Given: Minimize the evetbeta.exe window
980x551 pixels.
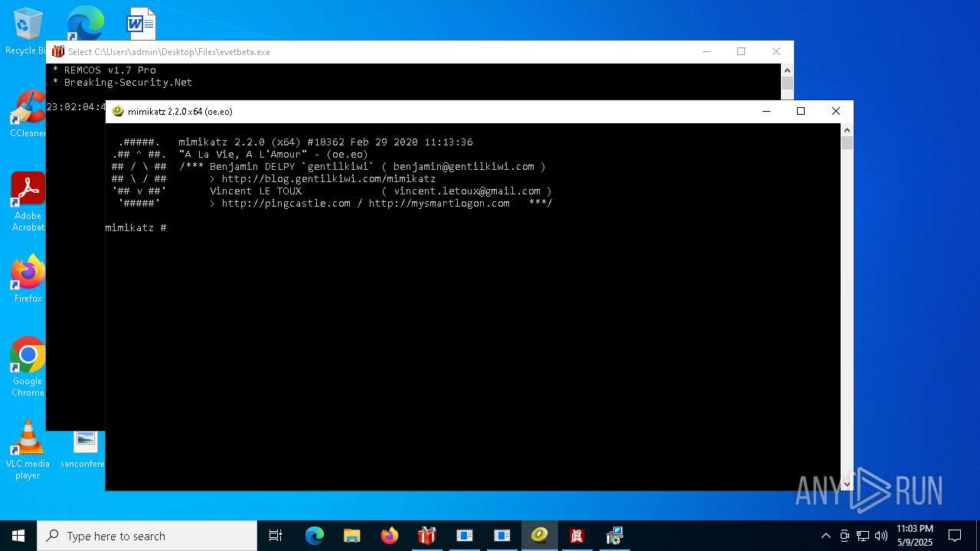Looking at the screenshot, I should [x=706, y=51].
